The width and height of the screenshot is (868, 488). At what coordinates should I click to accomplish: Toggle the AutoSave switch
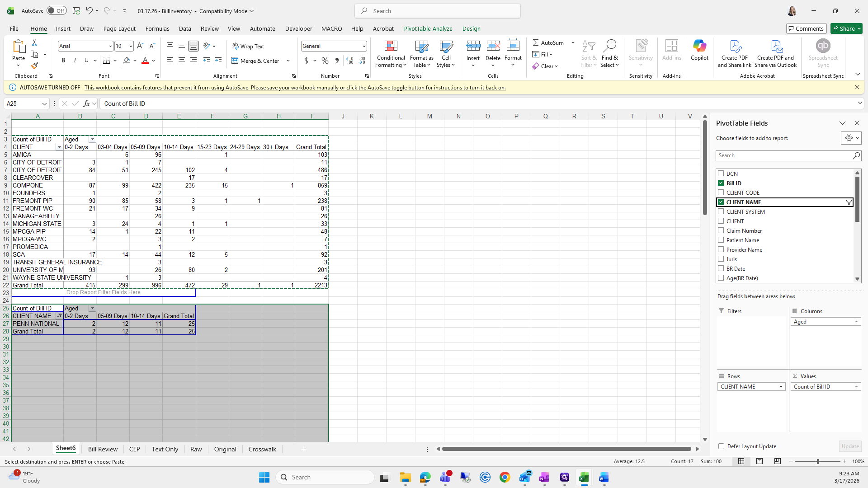click(x=57, y=11)
